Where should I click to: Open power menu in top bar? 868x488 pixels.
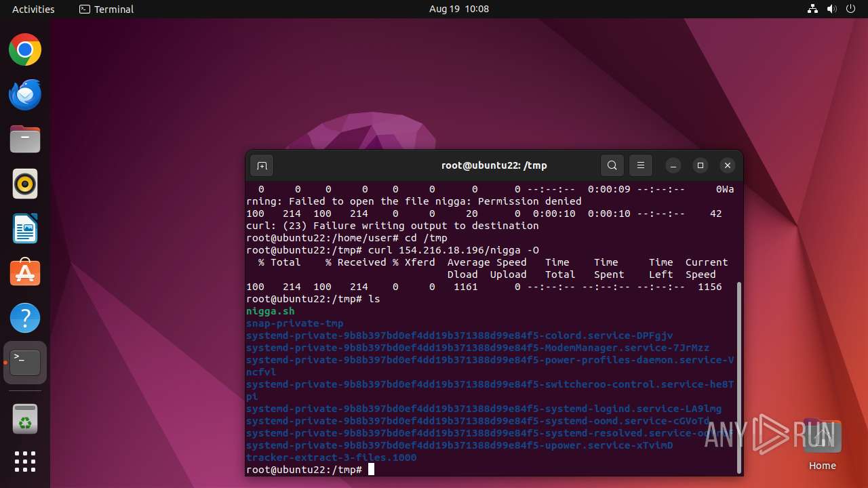click(x=850, y=9)
